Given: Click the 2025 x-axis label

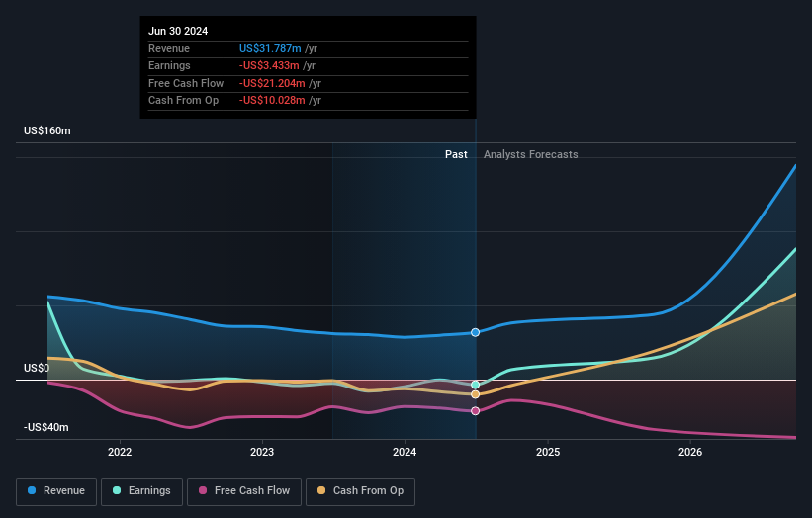Looking at the screenshot, I should pyautogui.click(x=548, y=452).
